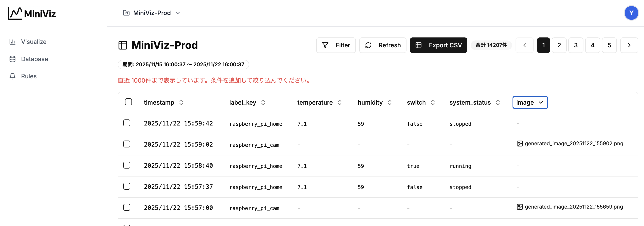Click the user avatar Y icon
Viewport: 644px width, 226px height.
[631, 13]
